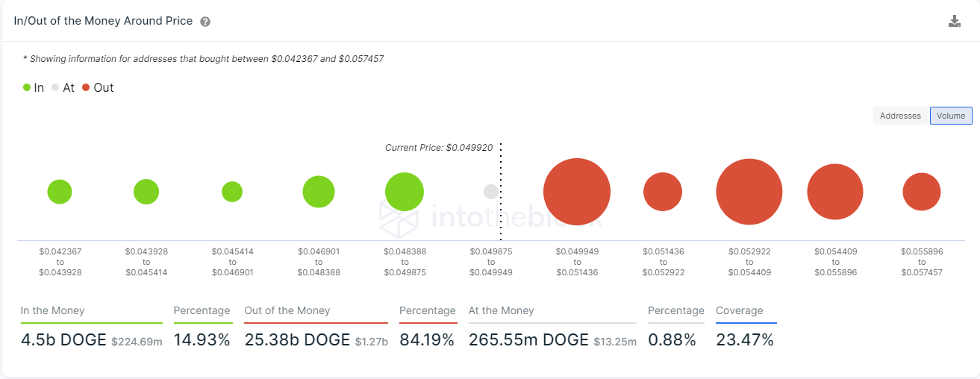Click the green bubble above $0.043928 range
Viewport: 980px width, 379px height.
coord(146,192)
